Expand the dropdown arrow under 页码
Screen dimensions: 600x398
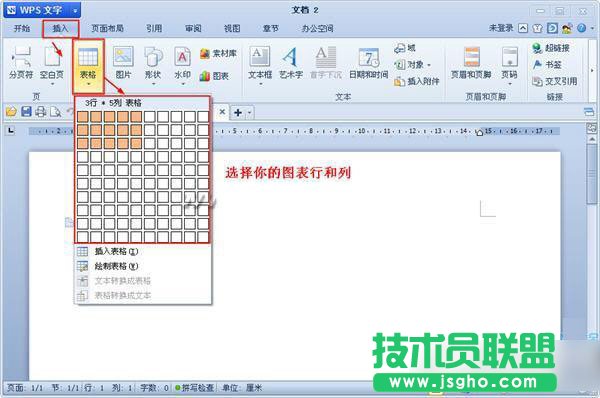510,84
